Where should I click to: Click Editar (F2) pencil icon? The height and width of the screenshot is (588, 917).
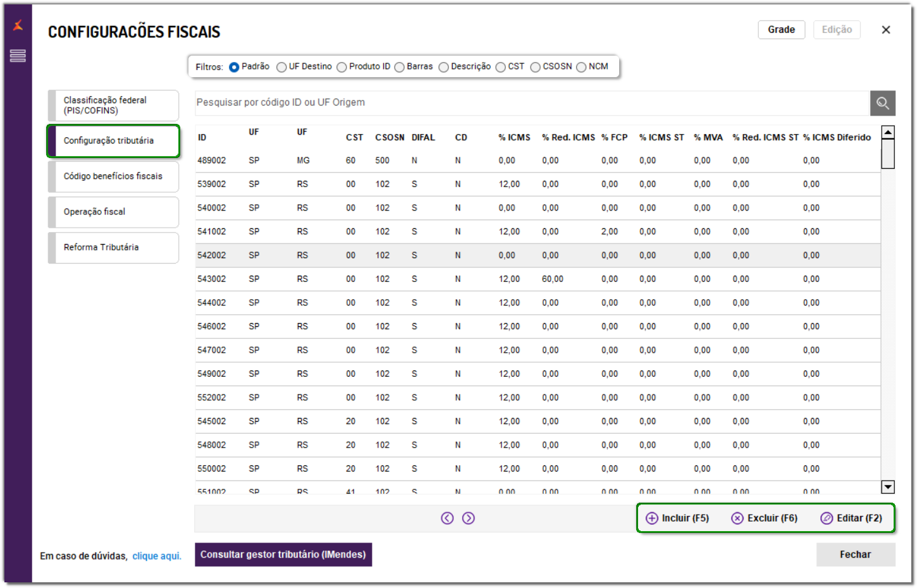click(827, 518)
